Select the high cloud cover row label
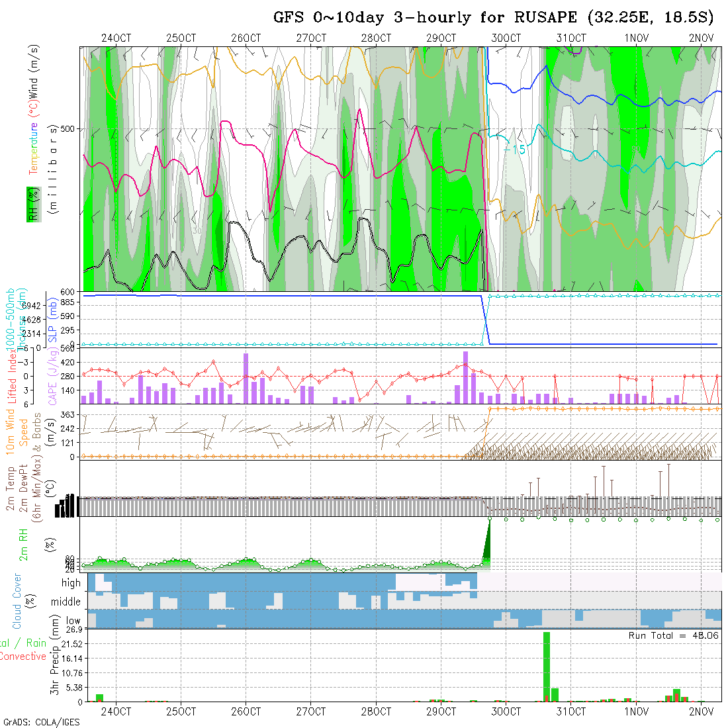Viewport: 728px width, 728px height. pyautogui.click(x=71, y=583)
